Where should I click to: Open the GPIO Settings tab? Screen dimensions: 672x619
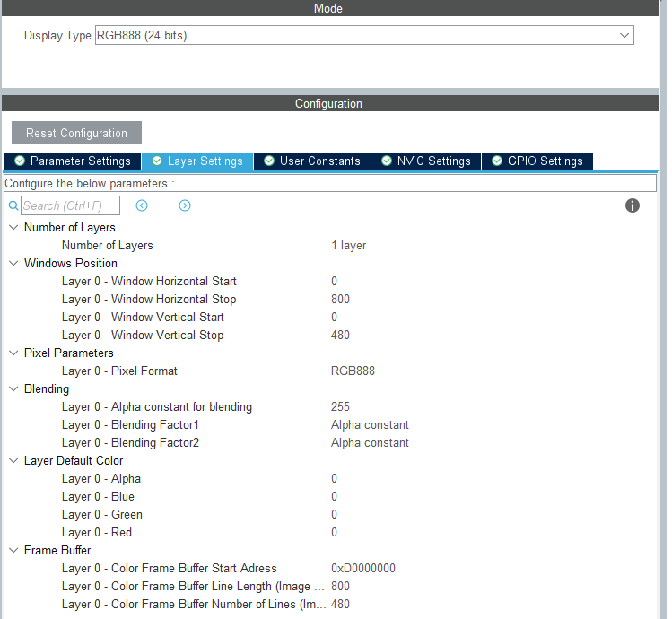pyautogui.click(x=537, y=161)
